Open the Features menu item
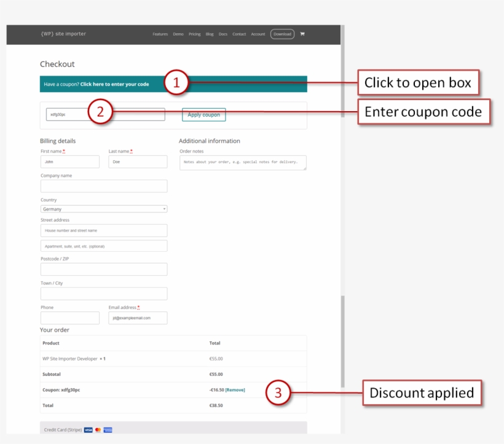 pyautogui.click(x=160, y=34)
